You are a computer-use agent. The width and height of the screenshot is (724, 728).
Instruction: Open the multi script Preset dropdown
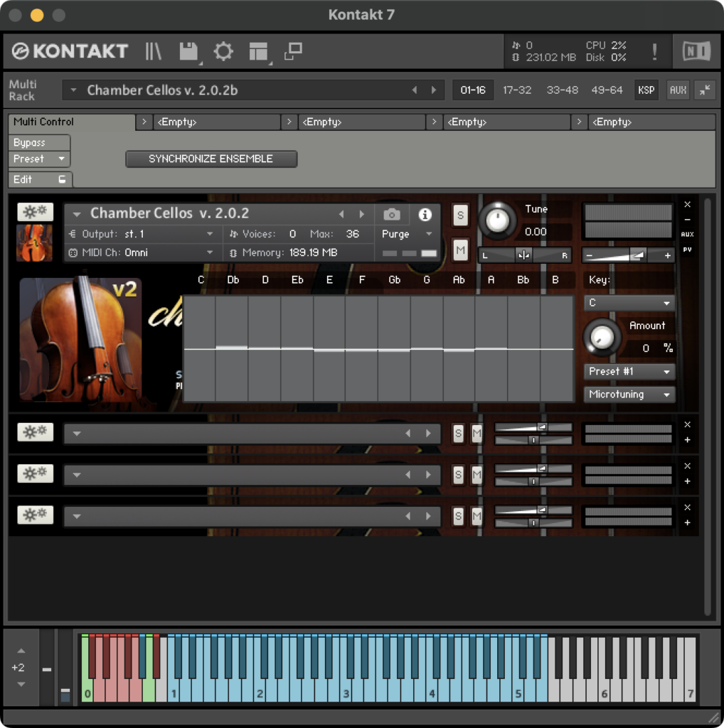click(x=40, y=159)
